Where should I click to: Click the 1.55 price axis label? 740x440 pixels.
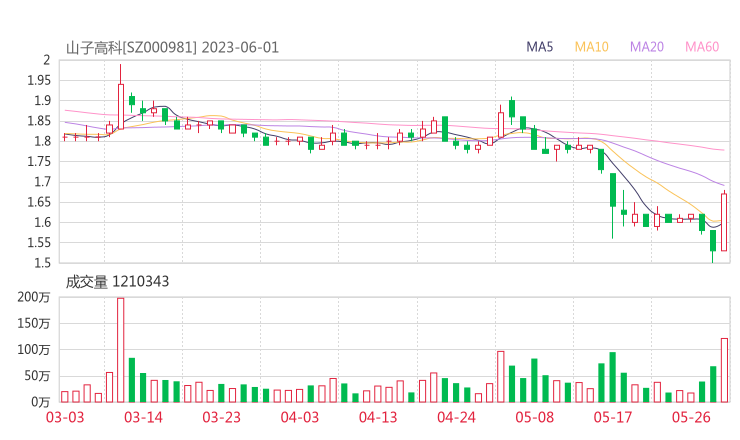tap(39, 243)
